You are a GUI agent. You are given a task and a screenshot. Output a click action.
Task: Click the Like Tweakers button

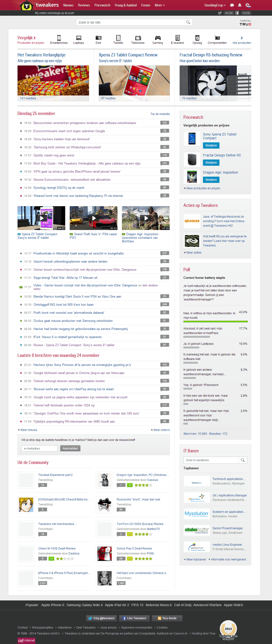(x=134, y=618)
